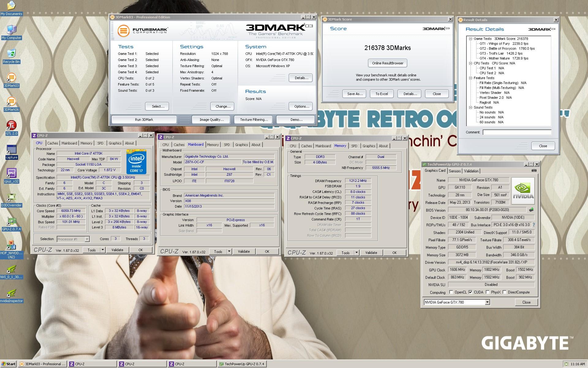Image resolution: width=588 pixels, height=368 pixels.
Task: Launch the GPU-Z.0.7.4 desktop shortcut
Action: (x=11, y=224)
